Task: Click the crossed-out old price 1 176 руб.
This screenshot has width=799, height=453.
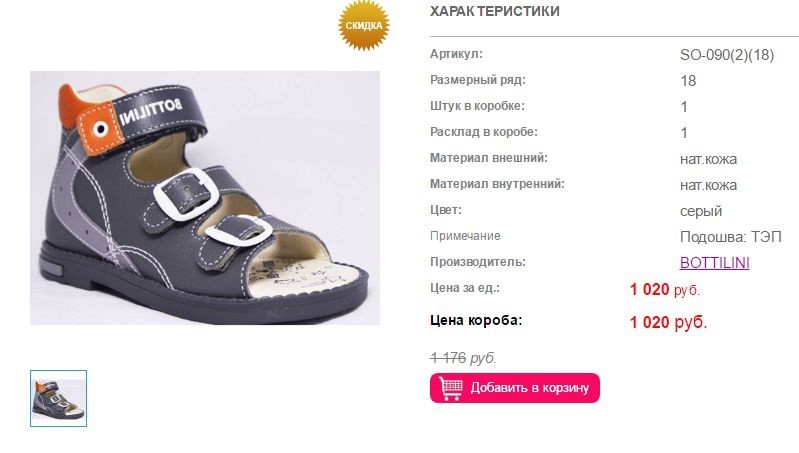Action: click(463, 358)
